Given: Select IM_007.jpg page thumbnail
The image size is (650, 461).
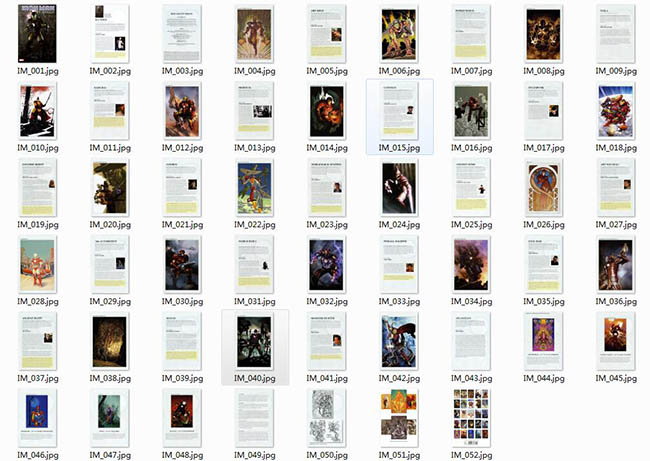Looking at the screenshot, I should (471, 34).
